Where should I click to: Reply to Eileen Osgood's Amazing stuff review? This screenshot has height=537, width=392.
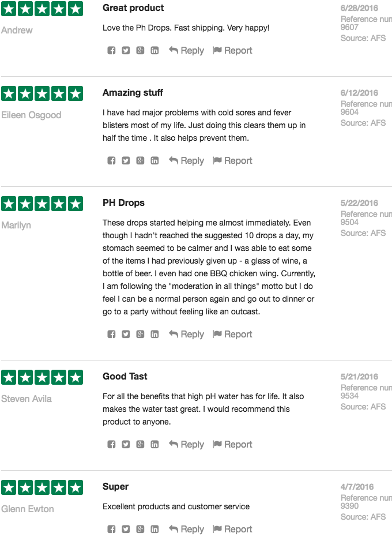click(186, 161)
